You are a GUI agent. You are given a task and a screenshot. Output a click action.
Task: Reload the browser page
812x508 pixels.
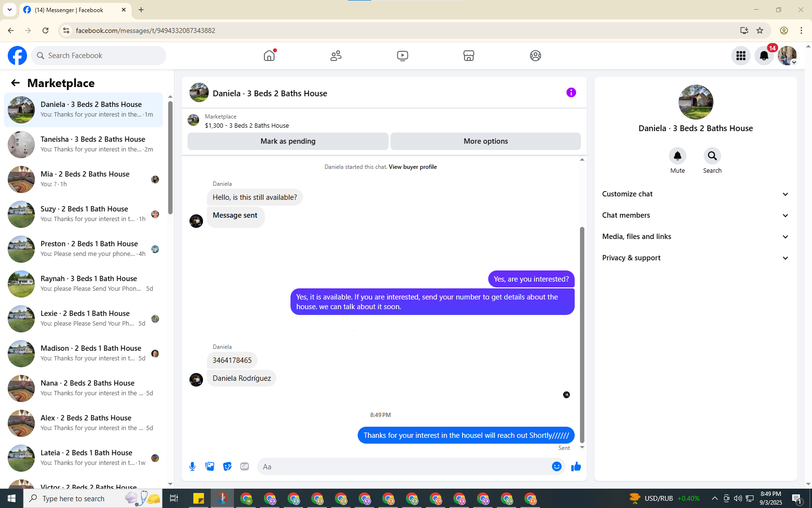[x=45, y=30]
